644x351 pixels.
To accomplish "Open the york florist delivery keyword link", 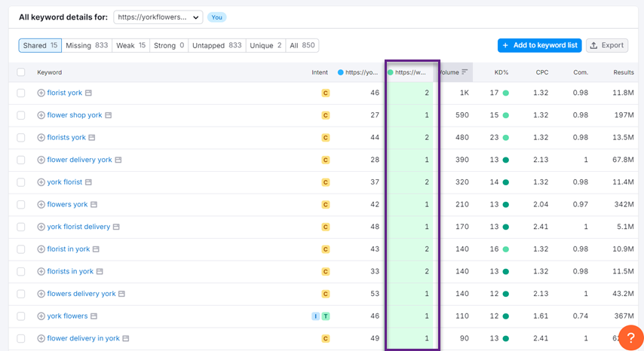I will pyautogui.click(x=78, y=227).
